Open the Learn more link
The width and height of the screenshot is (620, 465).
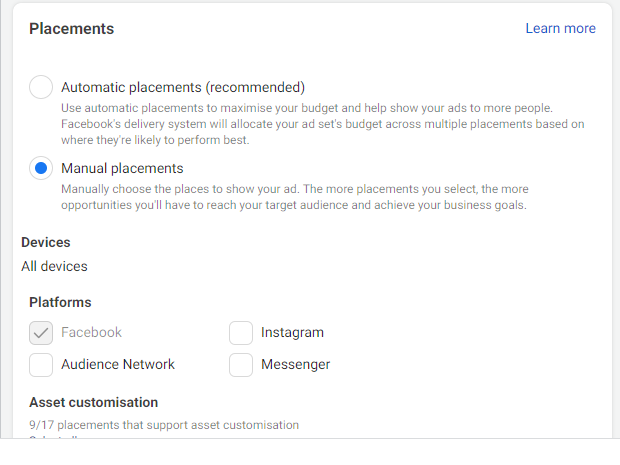tap(560, 28)
